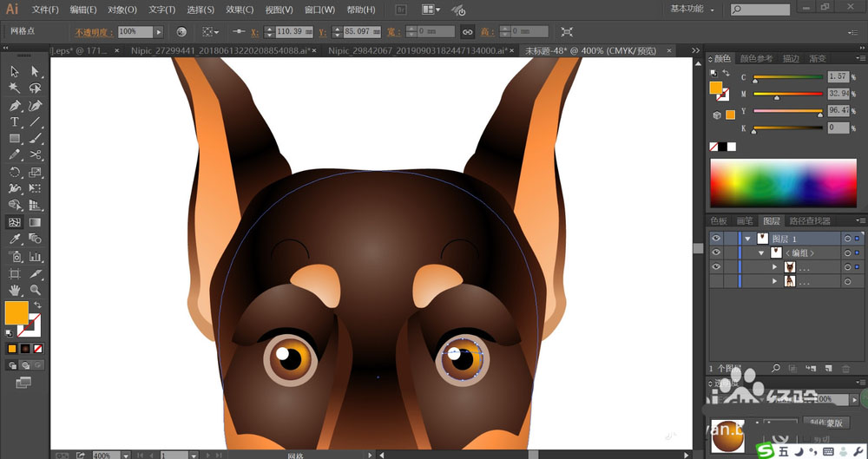868x459 pixels.
Task: Pick the Hand tool
Action: 15,290
